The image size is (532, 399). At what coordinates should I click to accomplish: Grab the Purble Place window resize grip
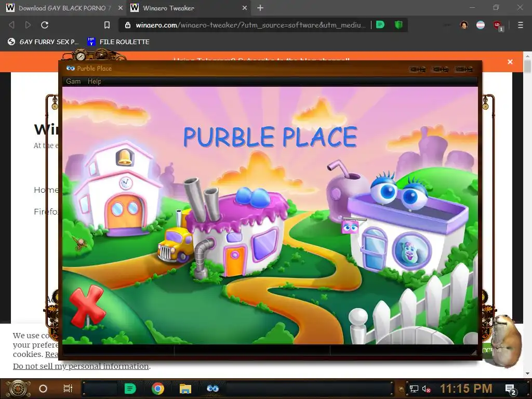[x=474, y=353]
